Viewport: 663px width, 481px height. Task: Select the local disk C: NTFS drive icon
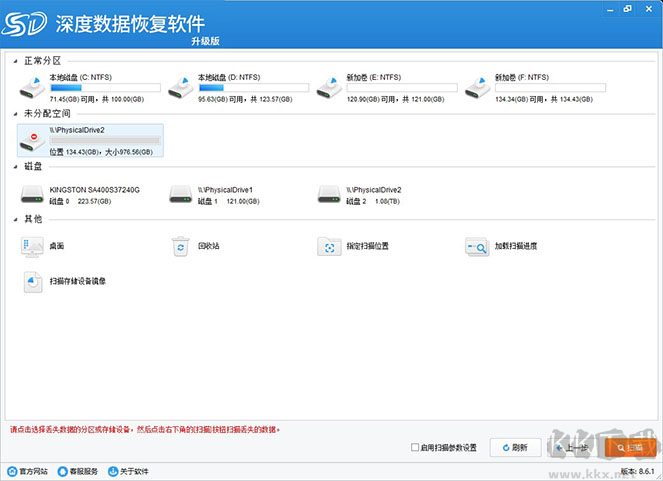coord(33,88)
